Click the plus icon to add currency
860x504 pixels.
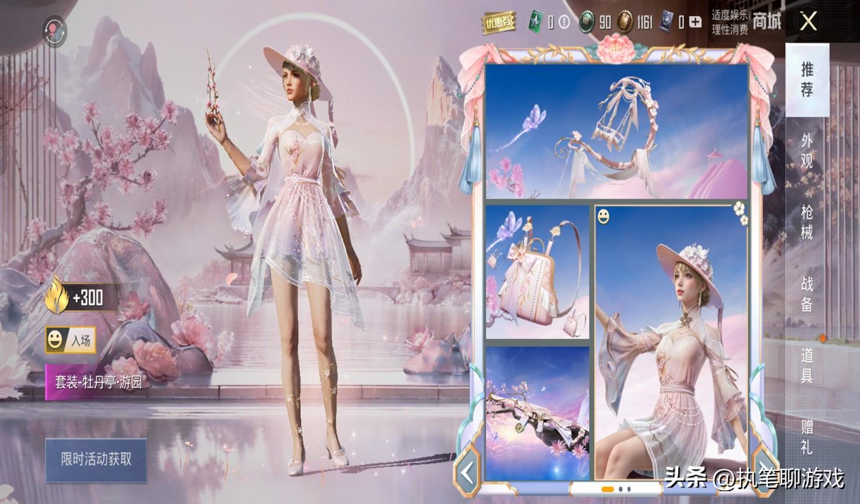[x=695, y=22]
